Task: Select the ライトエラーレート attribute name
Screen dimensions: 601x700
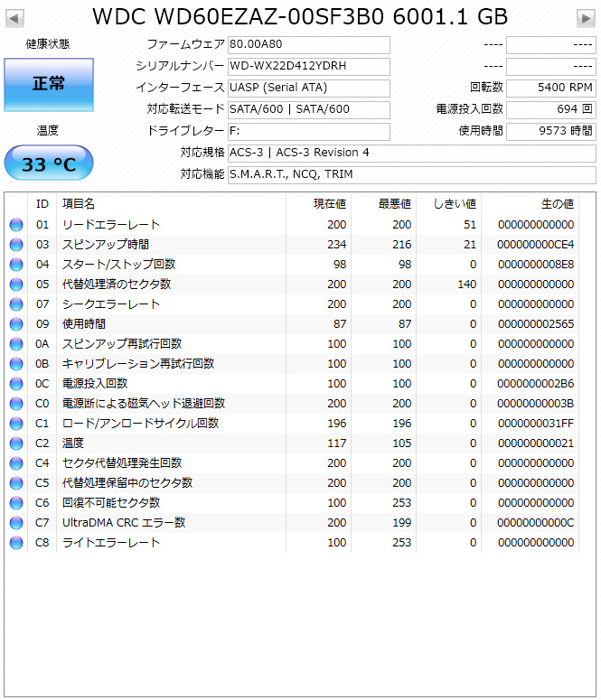Action: click(111, 543)
